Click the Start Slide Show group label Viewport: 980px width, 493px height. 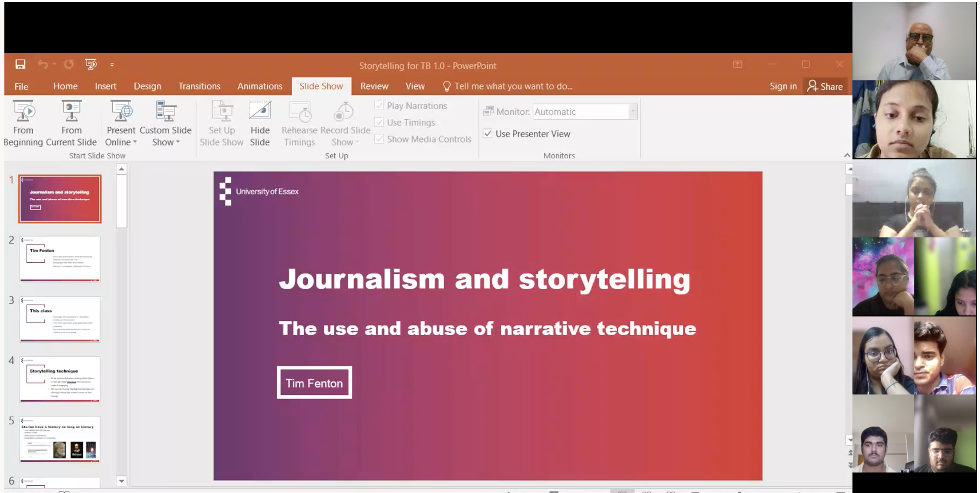click(97, 156)
